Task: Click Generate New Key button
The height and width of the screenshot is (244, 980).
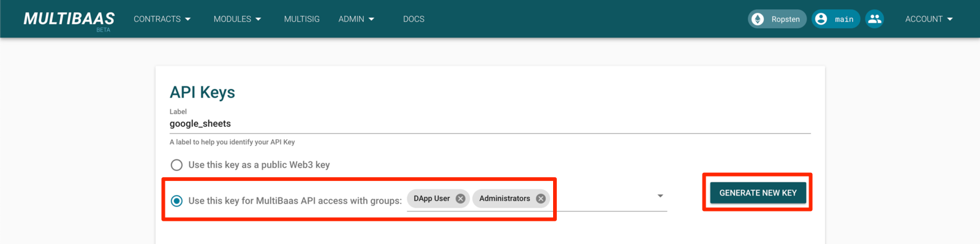Action: click(758, 193)
